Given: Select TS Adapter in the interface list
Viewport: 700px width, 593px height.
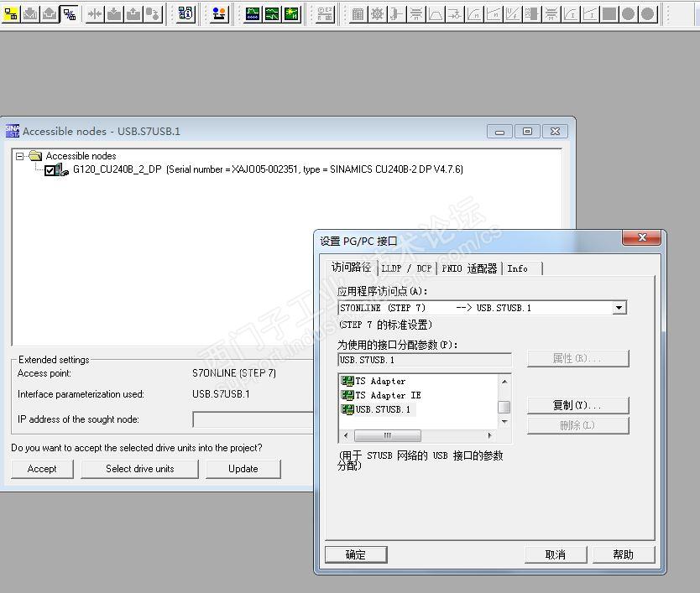Looking at the screenshot, I should coord(374,381).
